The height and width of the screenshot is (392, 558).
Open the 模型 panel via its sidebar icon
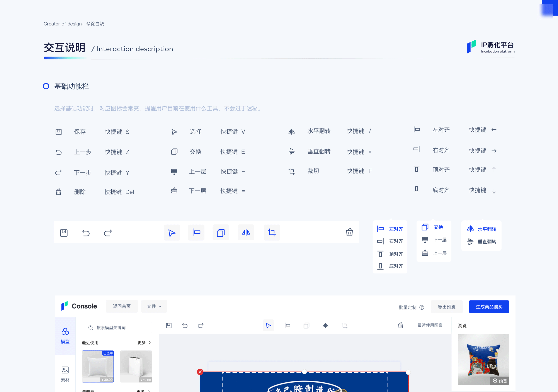coord(65,331)
